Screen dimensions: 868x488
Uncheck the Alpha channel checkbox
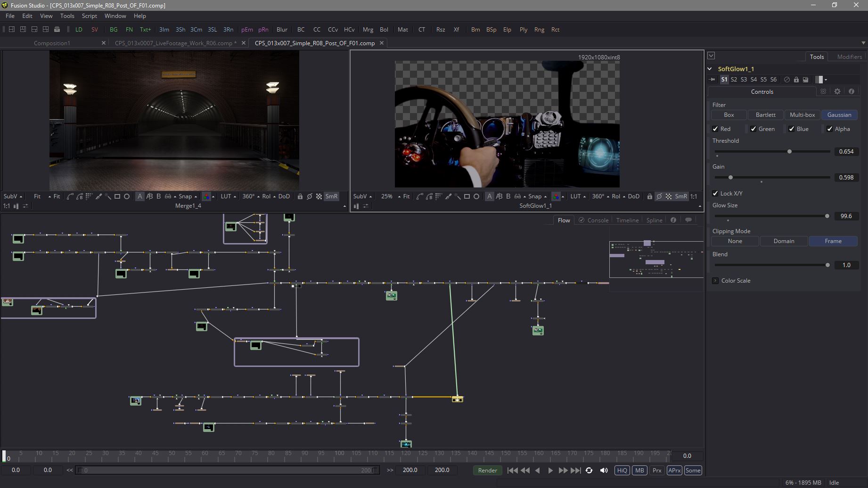coord(830,129)
